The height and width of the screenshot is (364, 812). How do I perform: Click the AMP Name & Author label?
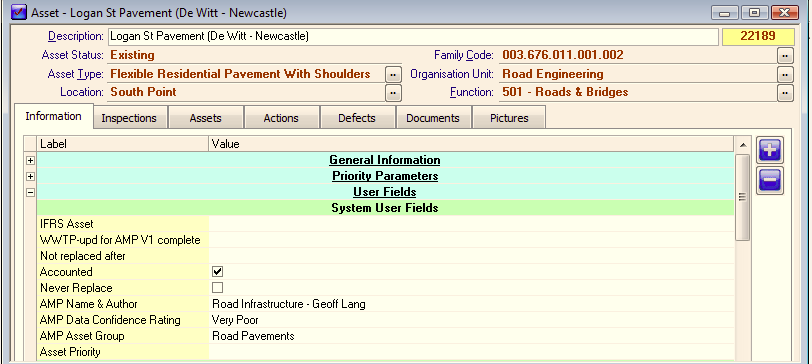coord(89,304)
